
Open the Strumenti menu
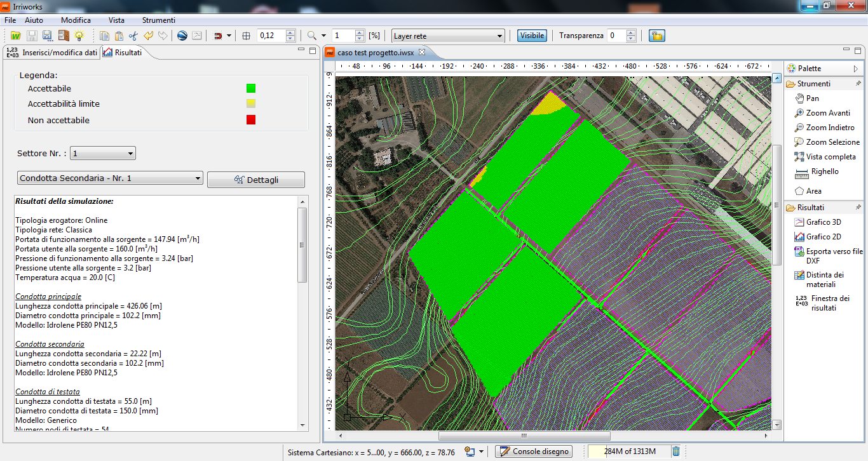pyautogui.click(x=158, y=20)
